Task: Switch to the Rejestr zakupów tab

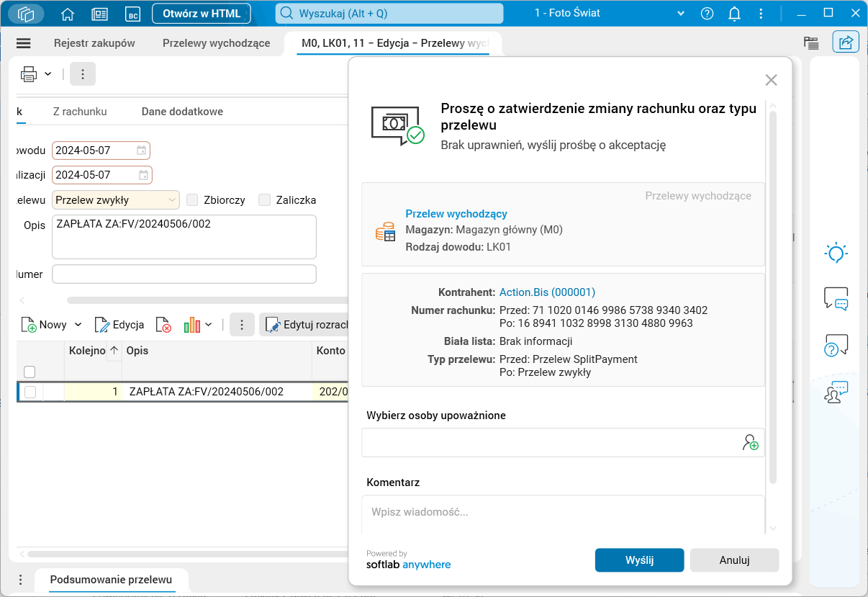Action: [x=94, y=43]
